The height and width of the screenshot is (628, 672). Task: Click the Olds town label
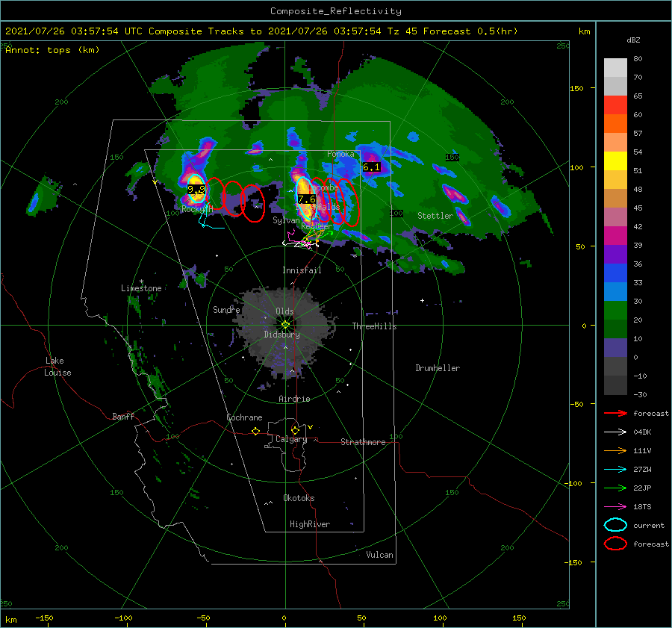coord(284,311)
